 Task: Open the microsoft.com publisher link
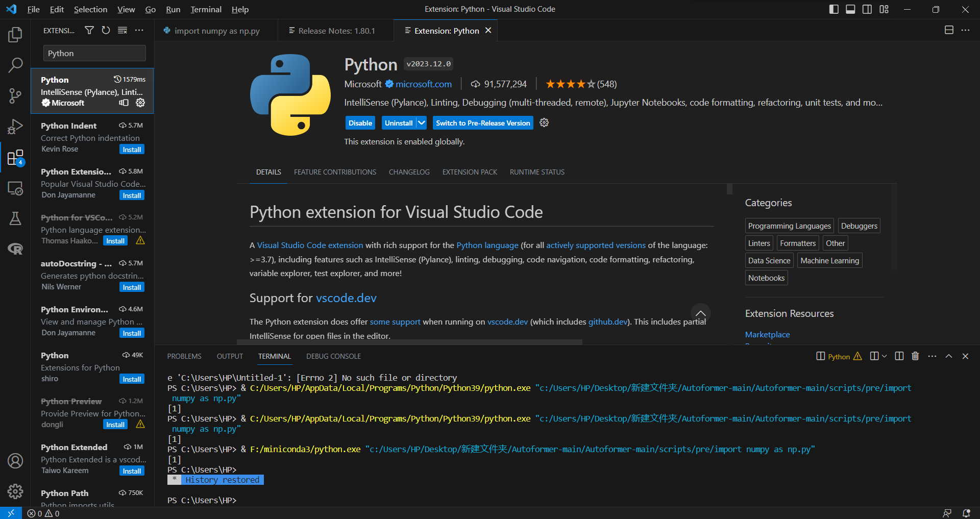pos(424,84)
